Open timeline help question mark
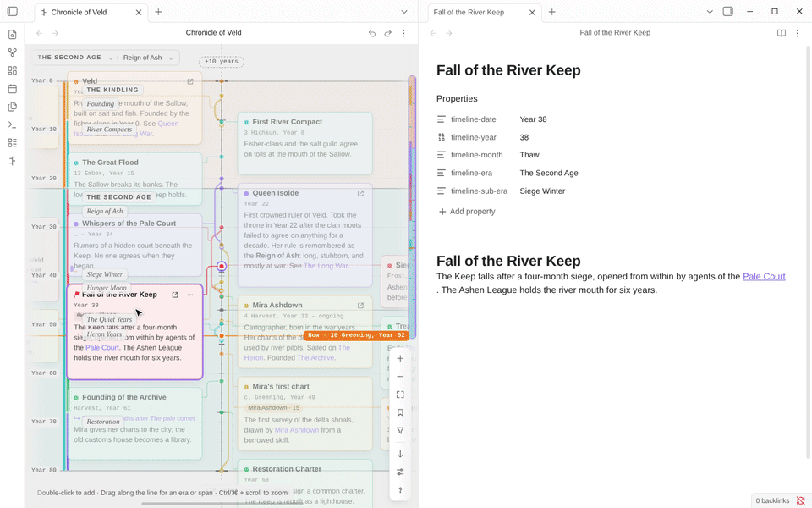Viewport: 812px width, 508px height. (x=400, y=490)
